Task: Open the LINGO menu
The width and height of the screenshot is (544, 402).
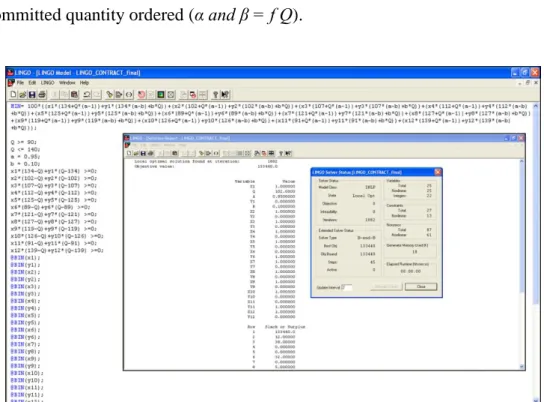Action: (48, 83)
